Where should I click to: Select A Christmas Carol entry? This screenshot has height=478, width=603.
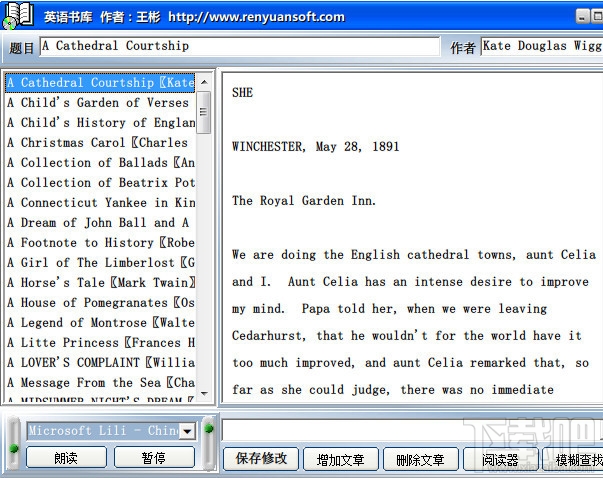pos(100,143)
